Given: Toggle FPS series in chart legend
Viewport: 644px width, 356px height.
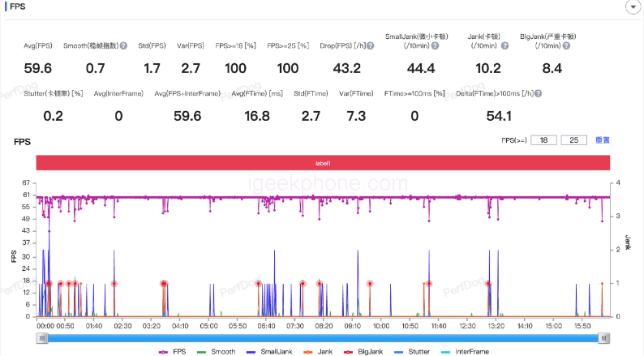Looking at the screenshot, I should click(x=175, y=352).
